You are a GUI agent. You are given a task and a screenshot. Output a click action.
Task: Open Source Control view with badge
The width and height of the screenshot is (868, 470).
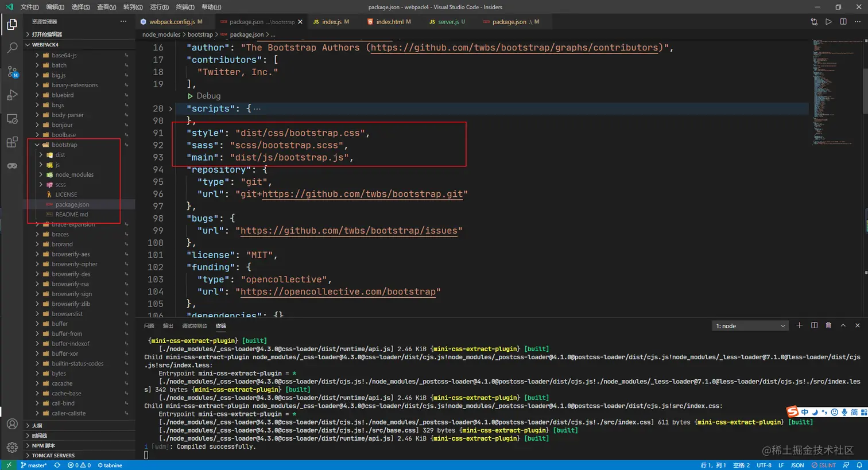pyautogui.click(x=12, y=72)
